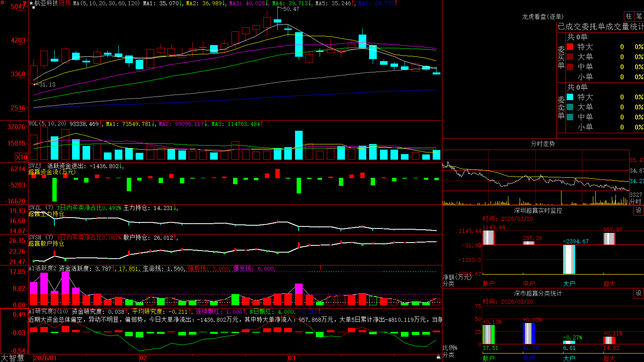
Task: Click the 超大 14.62 bar in 分类统计
Action: [609, 340]
